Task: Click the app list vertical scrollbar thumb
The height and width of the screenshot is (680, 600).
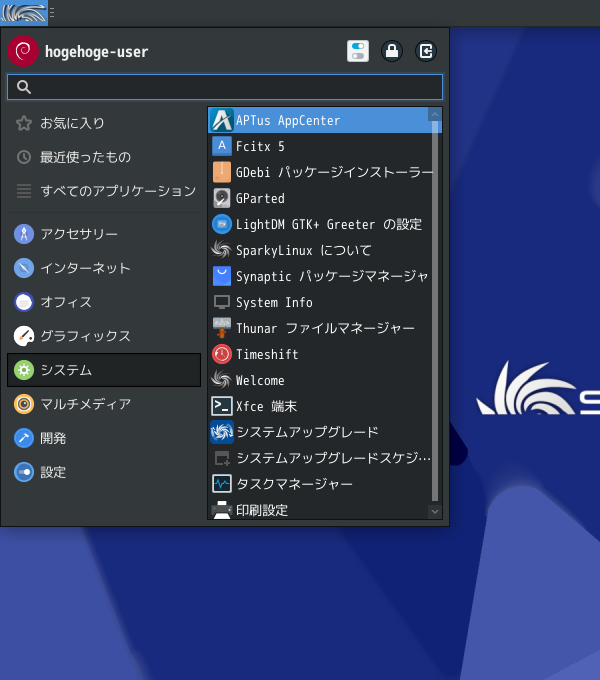Action: click(435, 311)
